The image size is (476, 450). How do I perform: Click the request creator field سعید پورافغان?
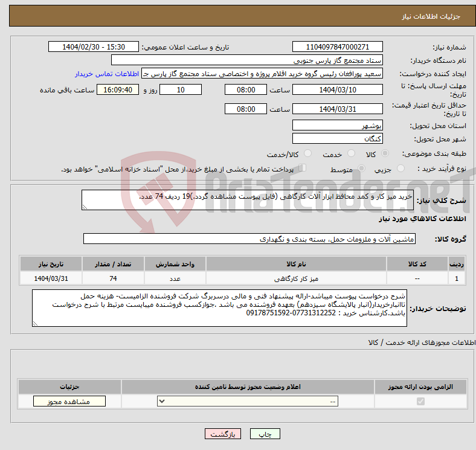coord(262,74)
